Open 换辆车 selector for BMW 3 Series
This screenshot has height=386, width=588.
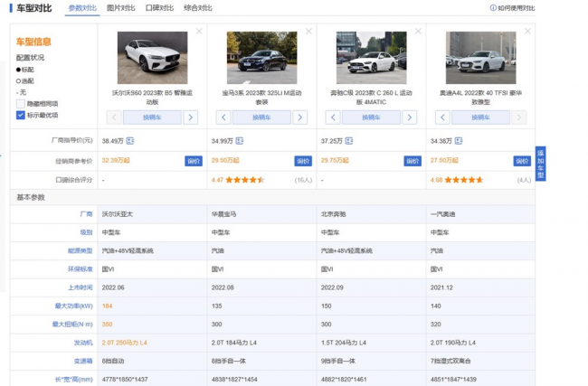(262, 118)
